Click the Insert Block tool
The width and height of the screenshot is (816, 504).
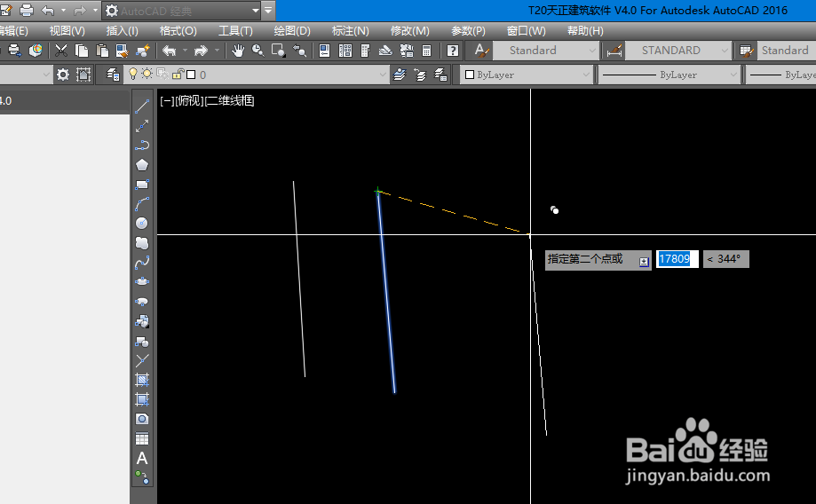142,321
